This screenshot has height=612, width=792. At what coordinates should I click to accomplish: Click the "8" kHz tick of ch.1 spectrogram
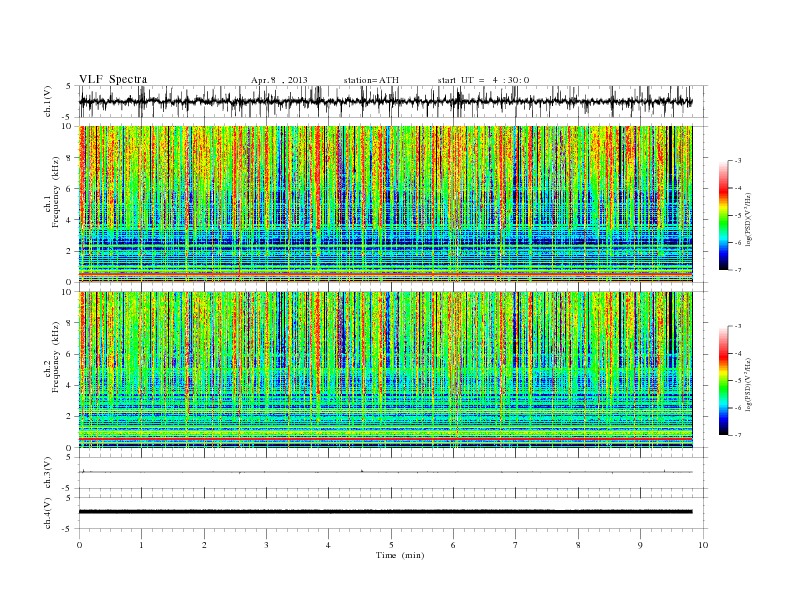[x=69, y=158]
